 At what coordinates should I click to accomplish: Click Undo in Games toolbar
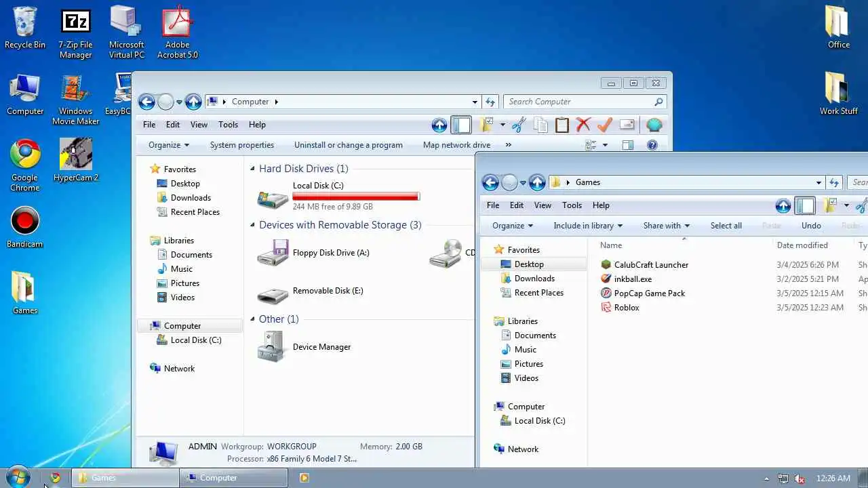[x=811, y=226]
